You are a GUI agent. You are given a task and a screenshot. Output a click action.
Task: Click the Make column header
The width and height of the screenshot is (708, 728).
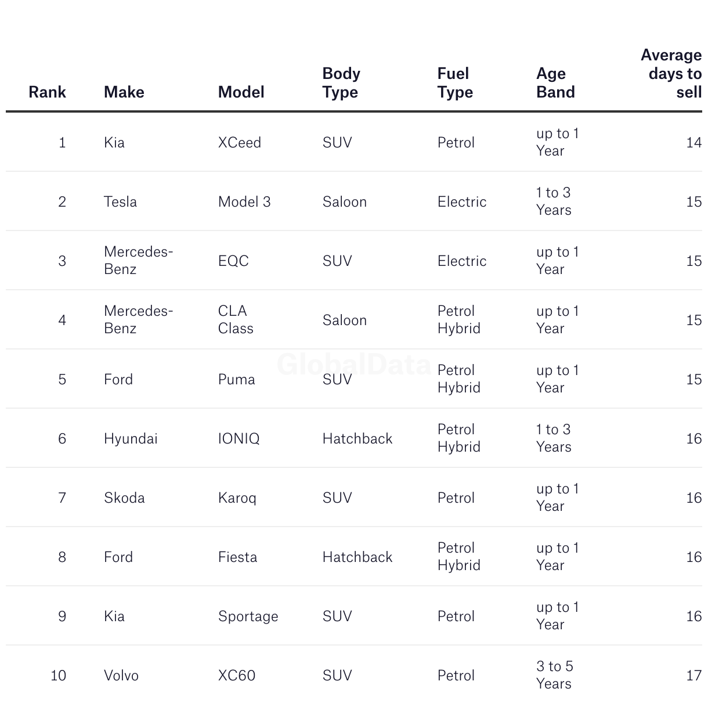click(x=124, y=92)
